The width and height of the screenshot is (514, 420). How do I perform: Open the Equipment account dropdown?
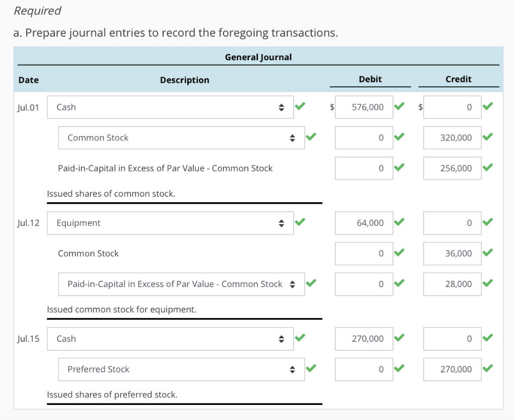pos(170,223)
